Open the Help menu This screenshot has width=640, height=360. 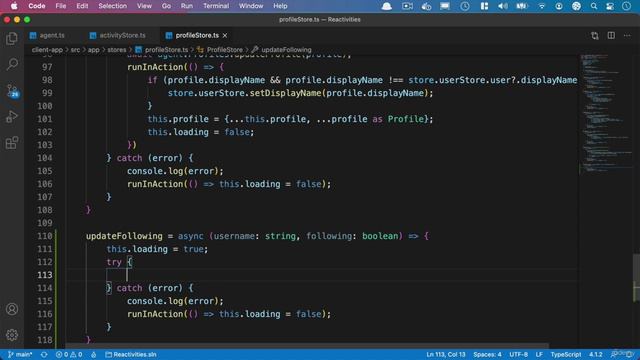pos(280,6)
